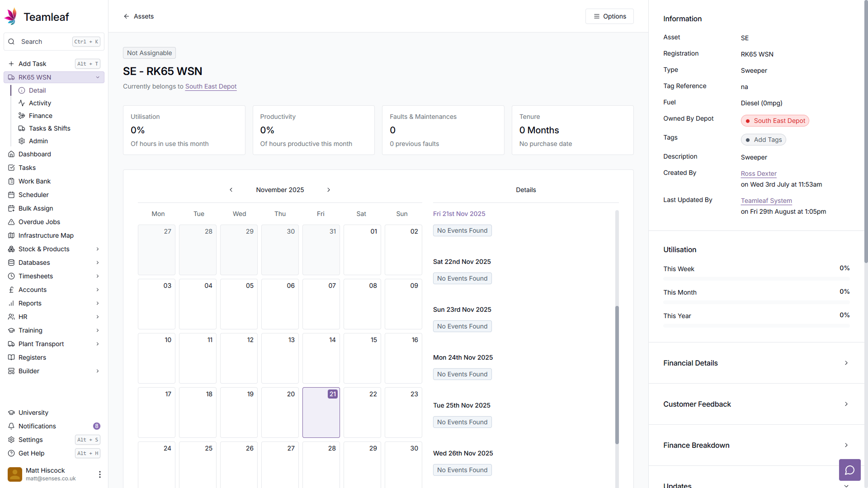
Task: Click the Options button
Action: (609, 16)
